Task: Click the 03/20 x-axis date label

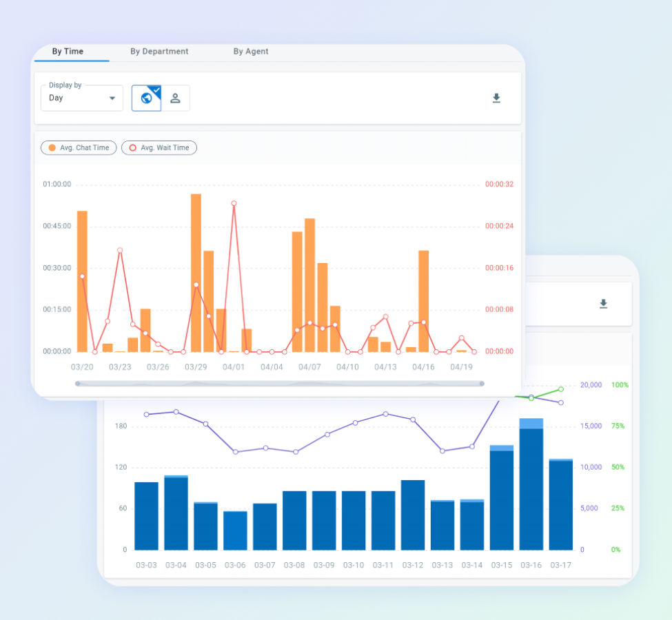Action: (x=82, y=367)
